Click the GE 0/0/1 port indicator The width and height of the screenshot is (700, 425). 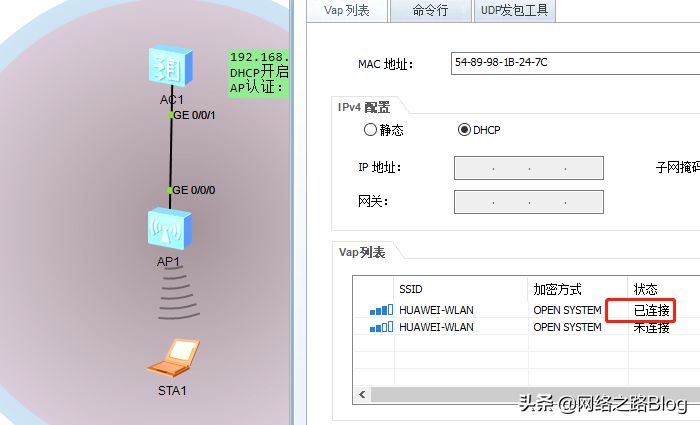point(171,115)
